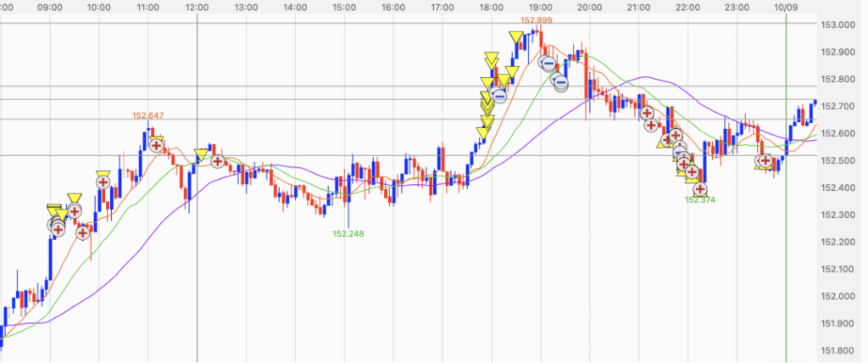Select the green vertical line at 10/09
The image size is (868, 363).
point(786,254)
